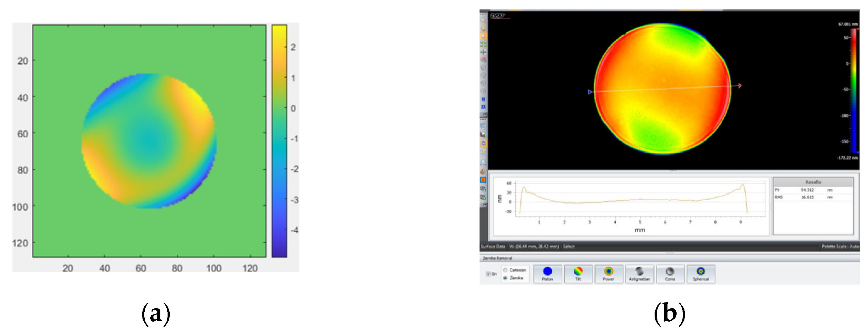Select the Cartesian radio option
The image size is (868, 336).
pyautogui.click(x=505, y=270)
